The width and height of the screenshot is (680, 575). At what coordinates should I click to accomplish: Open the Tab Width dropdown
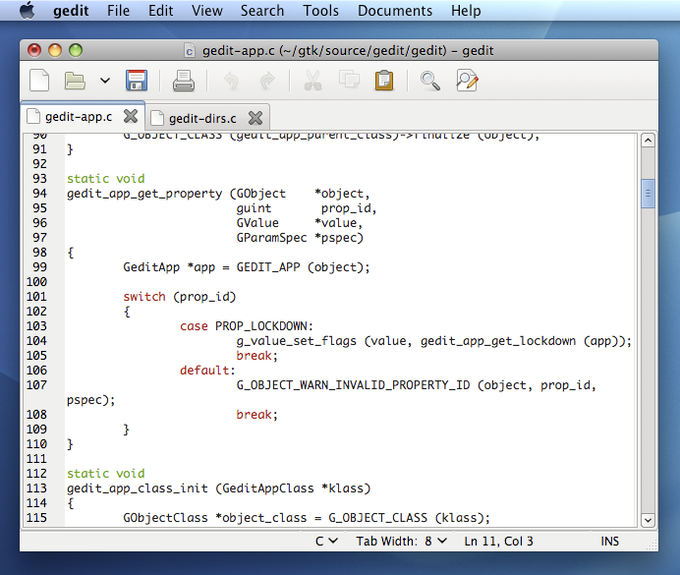401,541
